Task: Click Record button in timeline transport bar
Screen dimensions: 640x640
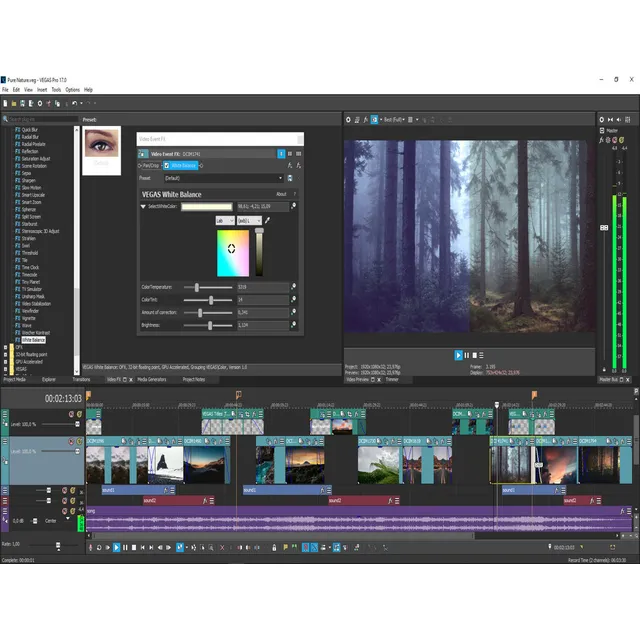Action: pos(91,548)
